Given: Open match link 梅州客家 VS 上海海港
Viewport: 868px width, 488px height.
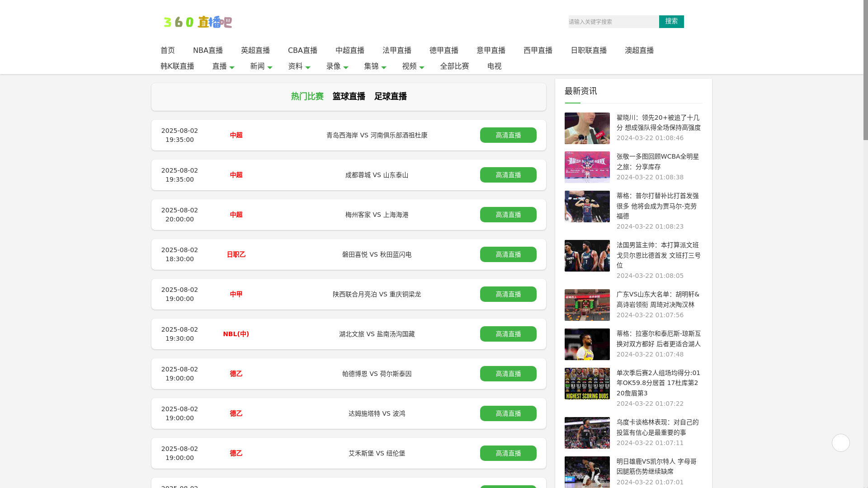Looking at the screenshot, I should (377, 215).
